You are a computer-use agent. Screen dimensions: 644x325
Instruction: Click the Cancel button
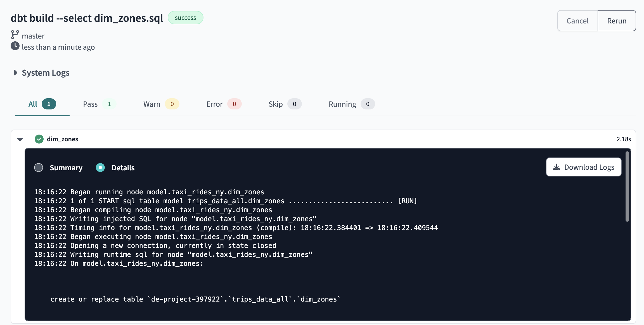tap(577, 21)
